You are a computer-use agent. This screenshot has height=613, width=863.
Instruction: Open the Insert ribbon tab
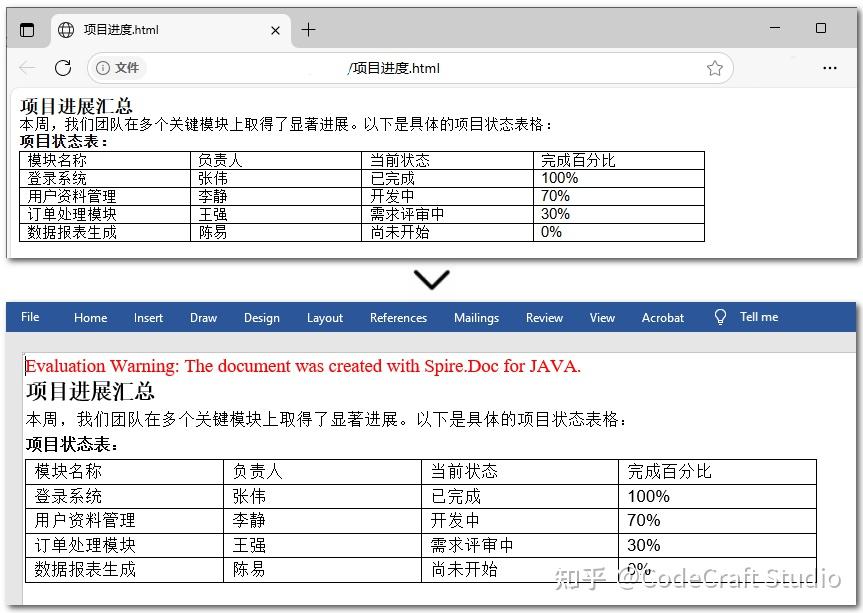(x=148, y=317)
